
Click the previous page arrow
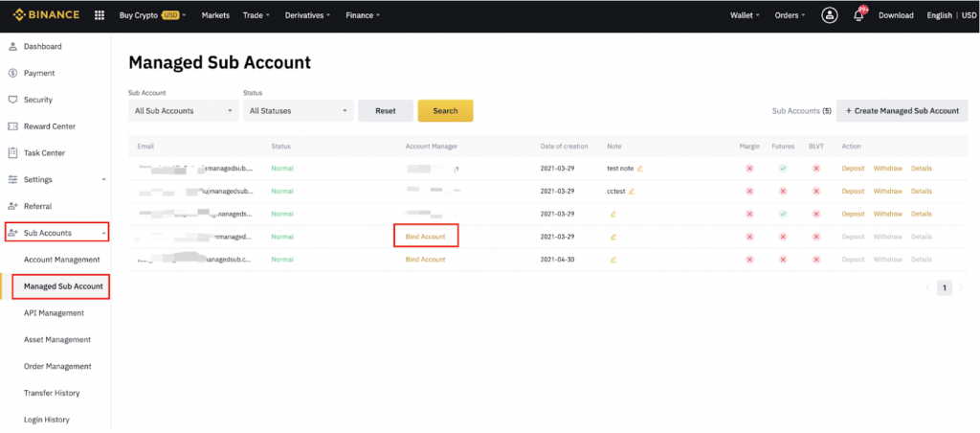(928, 288)
